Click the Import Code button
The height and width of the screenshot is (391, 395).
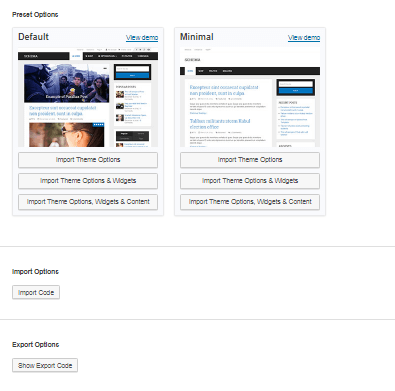[36, 292]
